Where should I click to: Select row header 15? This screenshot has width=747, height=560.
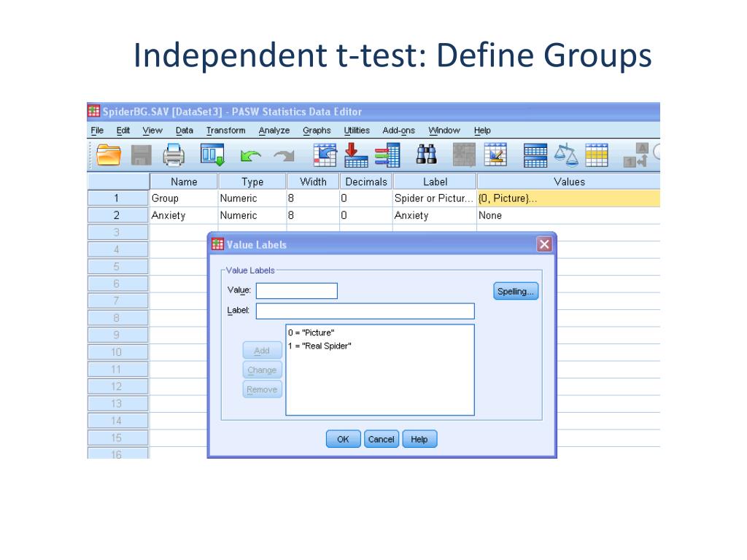point(117,438)
